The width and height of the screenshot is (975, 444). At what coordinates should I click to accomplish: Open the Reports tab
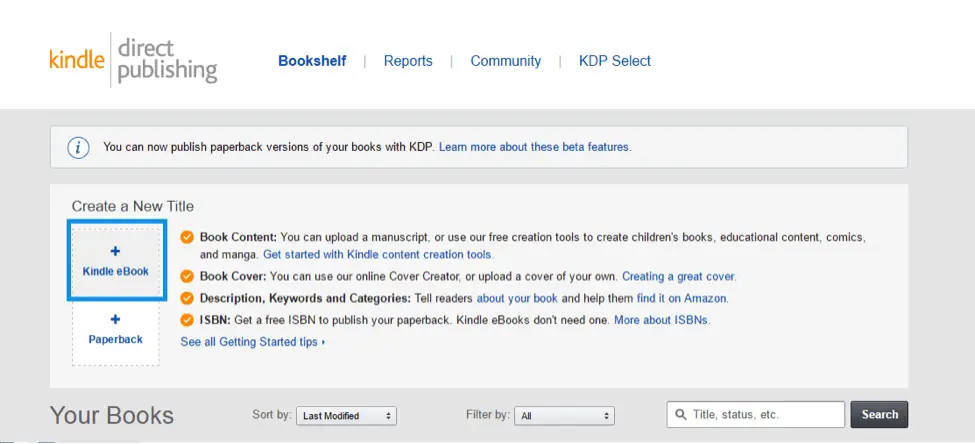408,61
